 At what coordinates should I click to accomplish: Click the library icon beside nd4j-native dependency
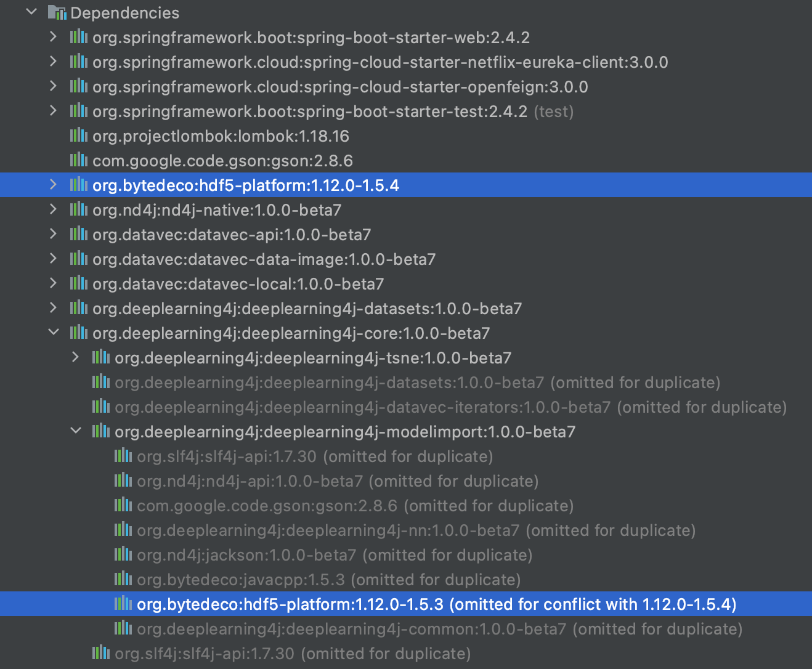[78, 209]
